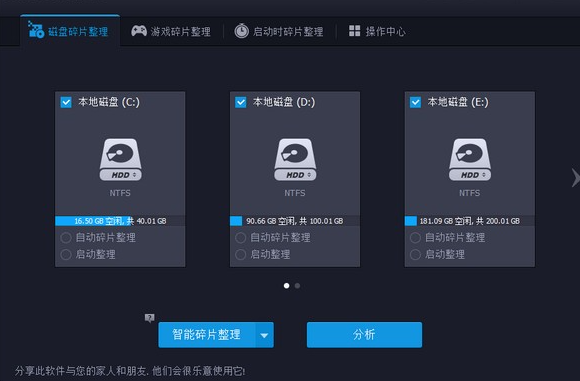This screenshot has height=381, width=580.
Task: Click the next-page arrow on the right
Action: tap(576, 178)
